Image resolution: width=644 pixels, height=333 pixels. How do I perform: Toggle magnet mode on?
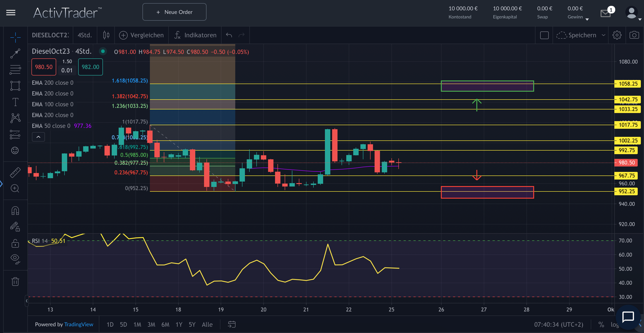[15, 211]
